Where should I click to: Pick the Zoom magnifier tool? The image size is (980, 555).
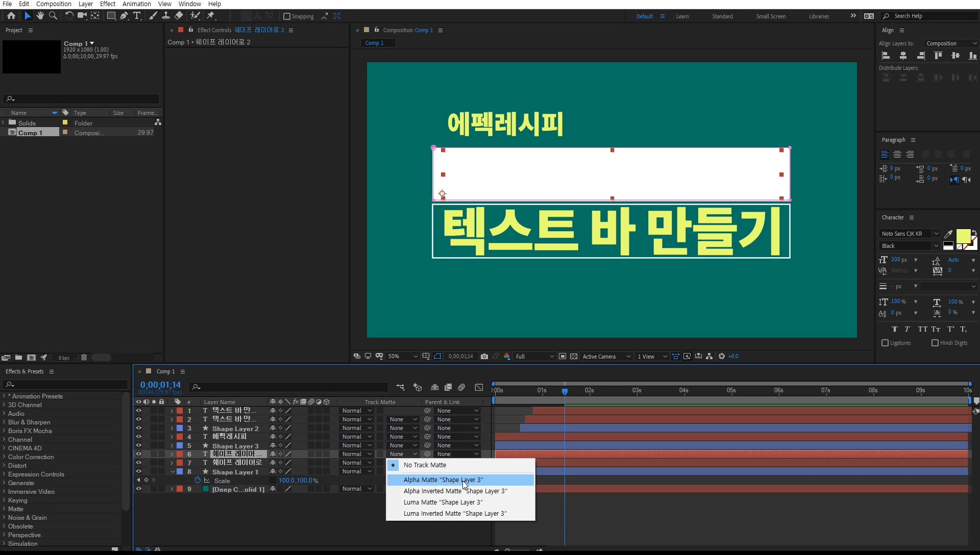(x=53, y=16)
